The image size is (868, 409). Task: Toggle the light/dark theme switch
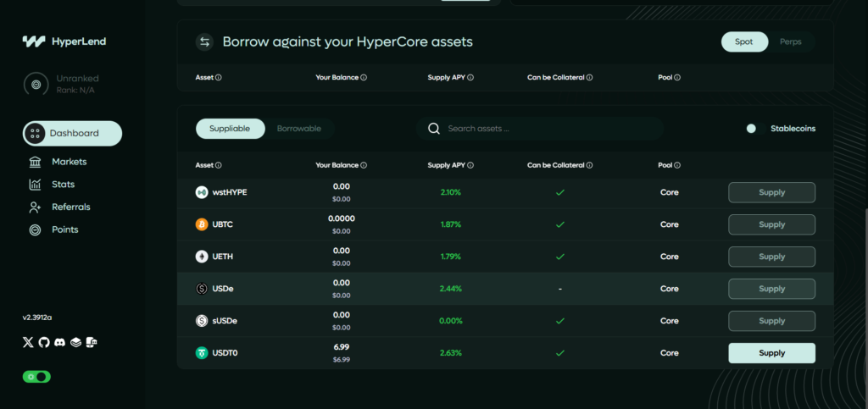point(36,377)
